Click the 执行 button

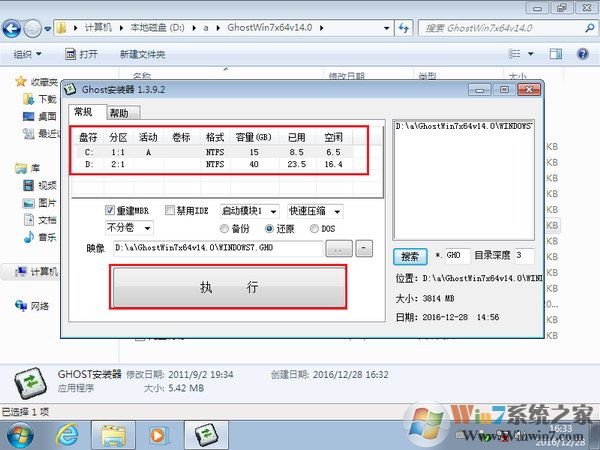tap(228, 287)
